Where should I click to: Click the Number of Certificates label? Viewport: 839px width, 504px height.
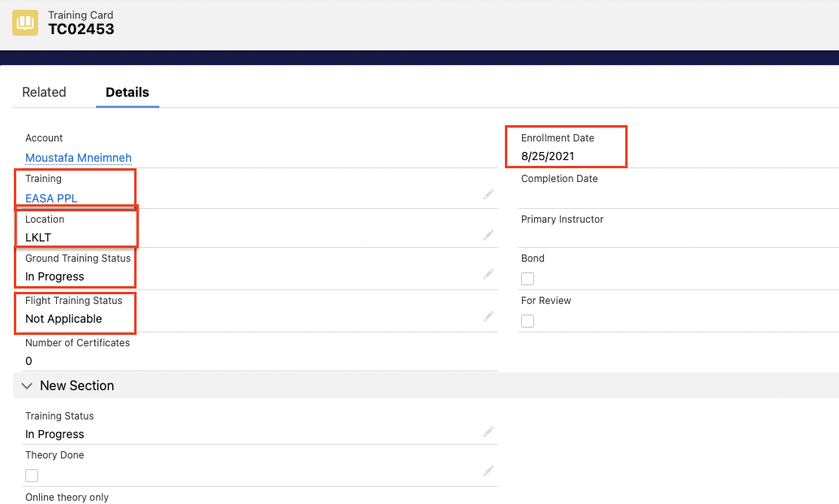(77, 343)
